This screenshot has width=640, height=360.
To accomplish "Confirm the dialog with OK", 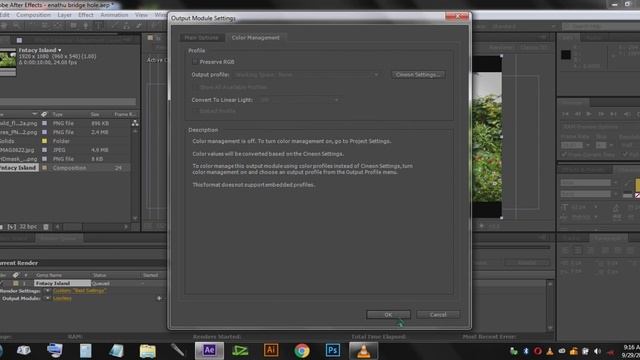I will [x=388, y=315].
